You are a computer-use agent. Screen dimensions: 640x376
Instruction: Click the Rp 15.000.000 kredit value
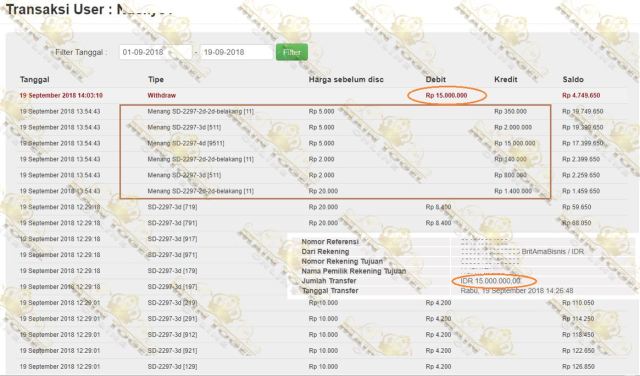(514, 143)
